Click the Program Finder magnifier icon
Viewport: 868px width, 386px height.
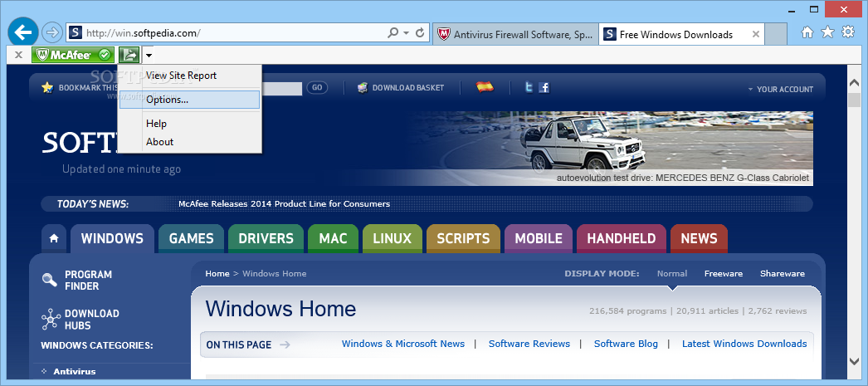tap(50, 281)
